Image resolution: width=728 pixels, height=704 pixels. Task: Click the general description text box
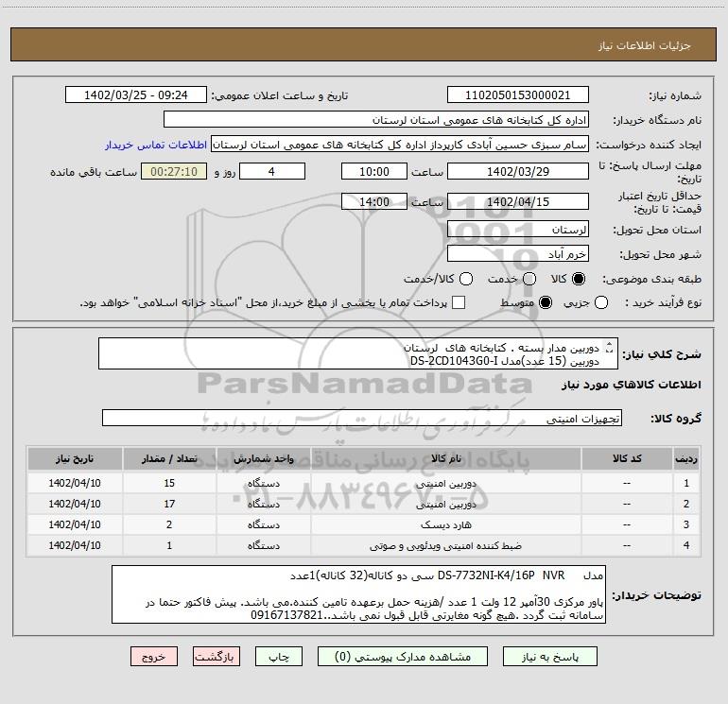358,354
